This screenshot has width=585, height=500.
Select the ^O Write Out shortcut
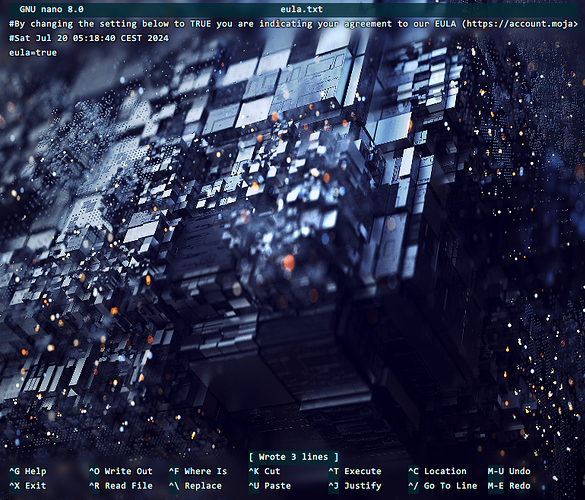(x=121, y=471)
